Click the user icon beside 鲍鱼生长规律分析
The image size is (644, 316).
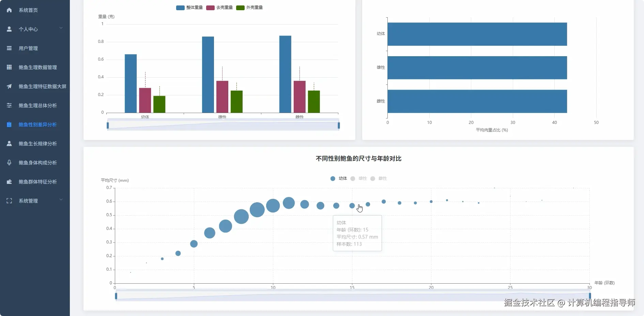(9, 144)
